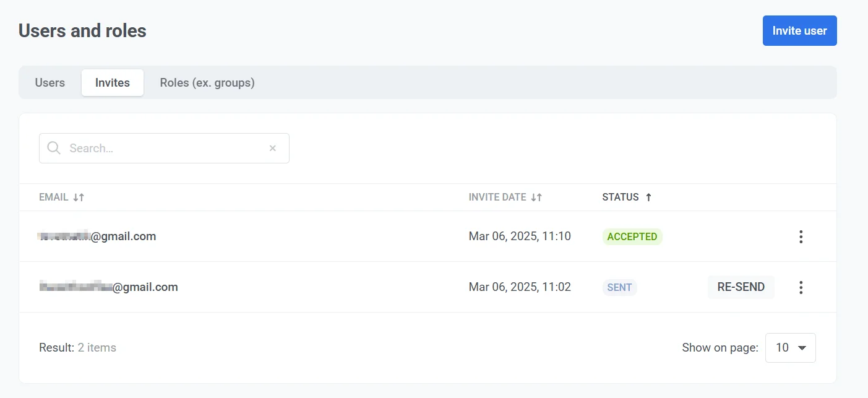Open three-dot menu for the accepted invite
The width and height of the screenshot is (868, 398).
tap(801, 236)
